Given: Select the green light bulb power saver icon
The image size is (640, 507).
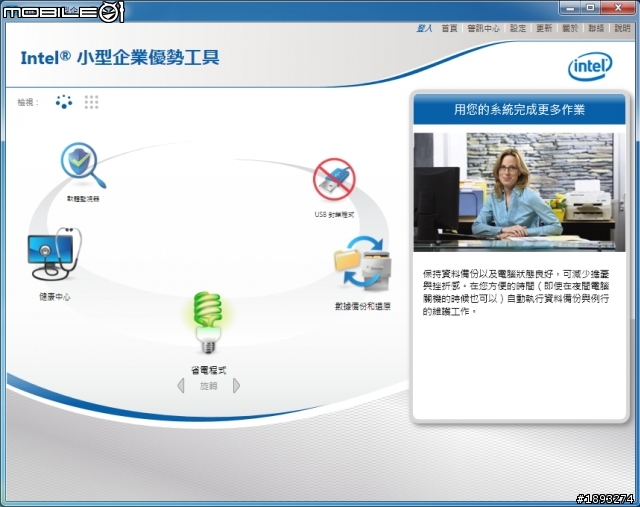Looking at the screenshot, I should (x=209, y=322).
